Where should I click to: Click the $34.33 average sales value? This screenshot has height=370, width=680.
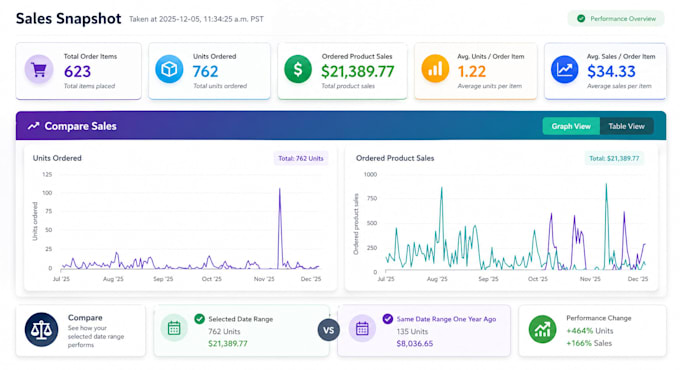click(611, 72)
